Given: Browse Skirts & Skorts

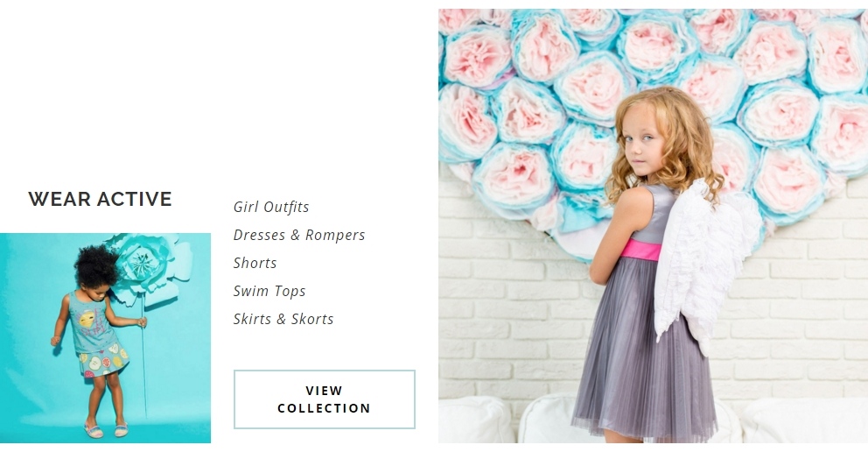Looking at the screenshot, I should (x=283, y=319).
